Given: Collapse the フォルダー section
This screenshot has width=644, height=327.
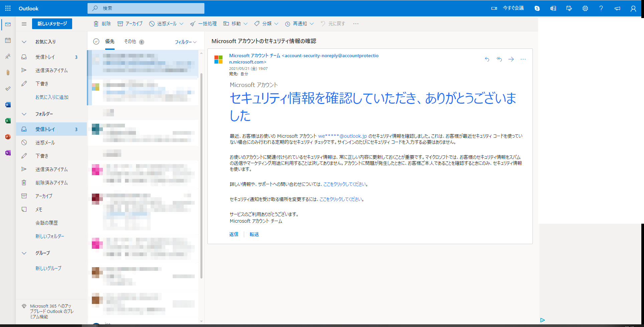Looking at the screenshot, I should tap(24, 114).
